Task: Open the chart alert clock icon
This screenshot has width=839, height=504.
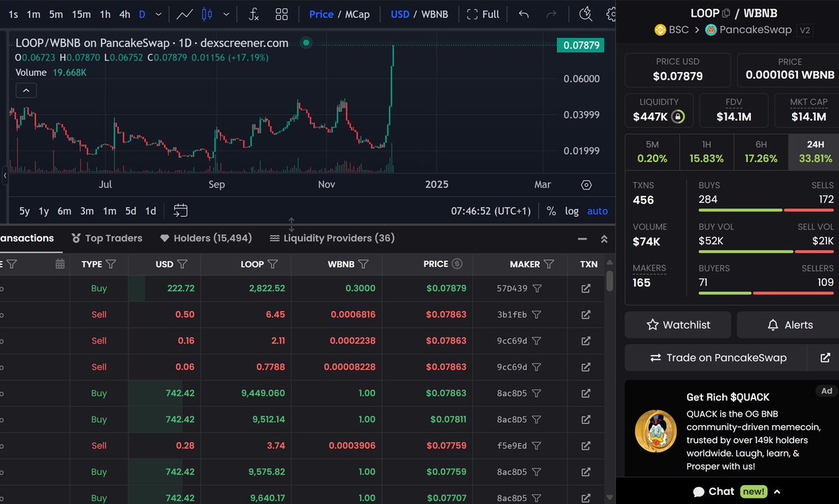Action: (585, 14)
